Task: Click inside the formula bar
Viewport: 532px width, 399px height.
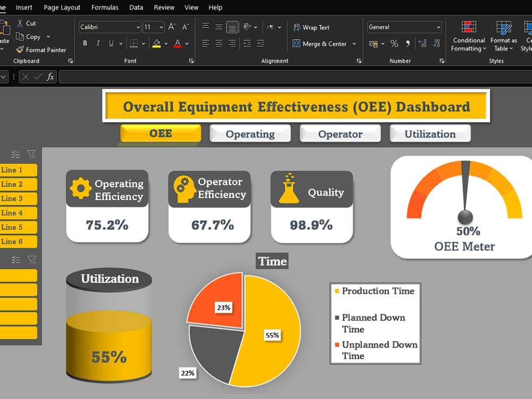Action: click(213, 77)
